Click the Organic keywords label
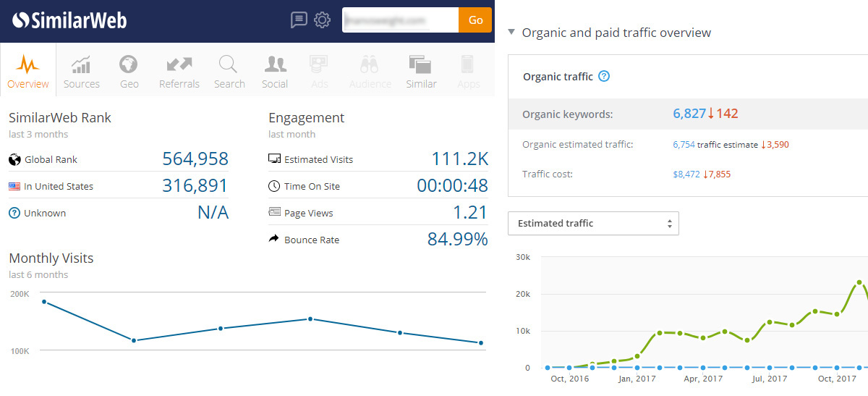 click(568, 114)
